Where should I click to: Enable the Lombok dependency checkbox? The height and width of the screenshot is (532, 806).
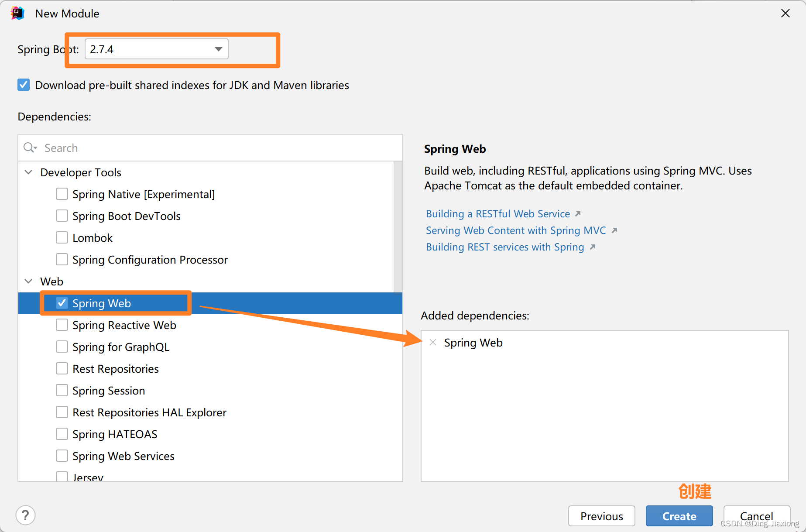click(62, 237)
